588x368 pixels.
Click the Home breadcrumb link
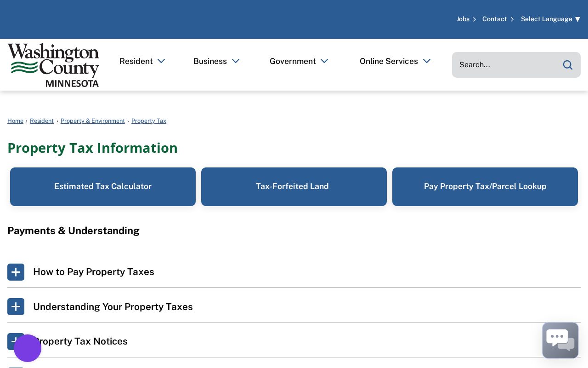point(15,121)
